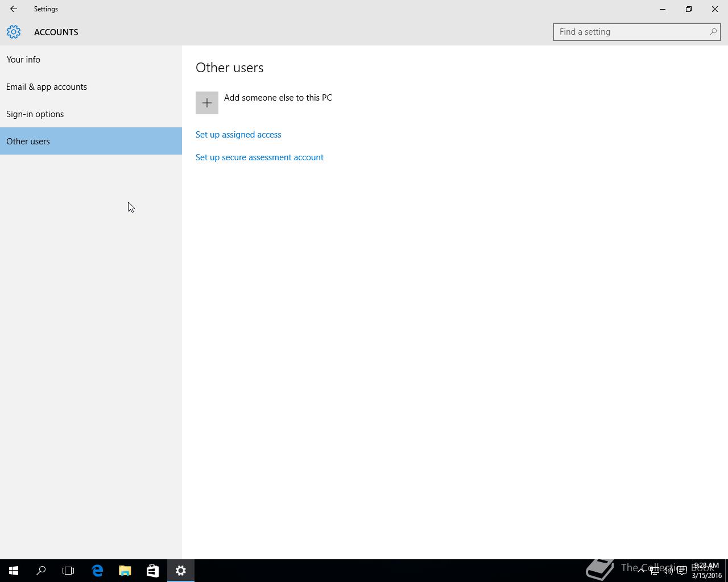Open network status in the system tray
728x582 pixels.
pyautogui.click(x=655, y=571)
